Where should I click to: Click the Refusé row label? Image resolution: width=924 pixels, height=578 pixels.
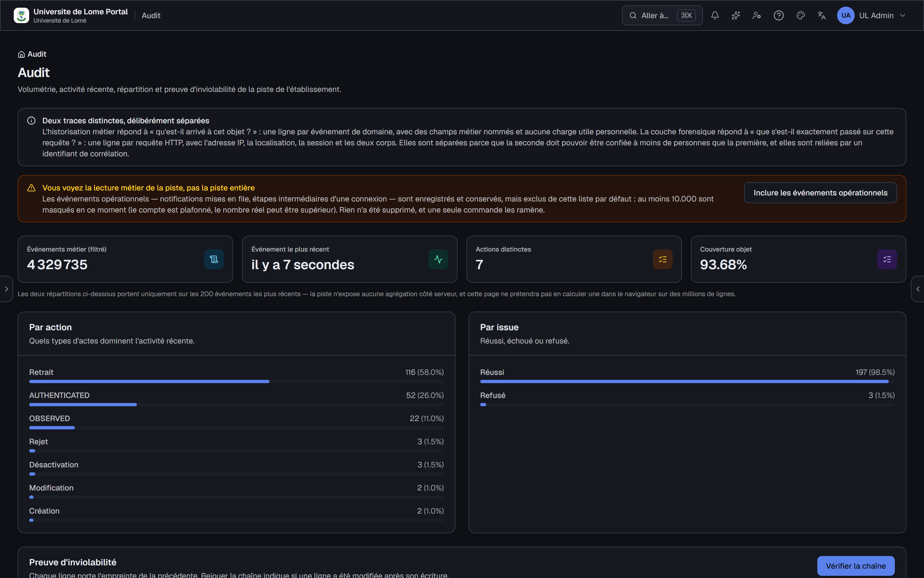(x=493, y=395)
